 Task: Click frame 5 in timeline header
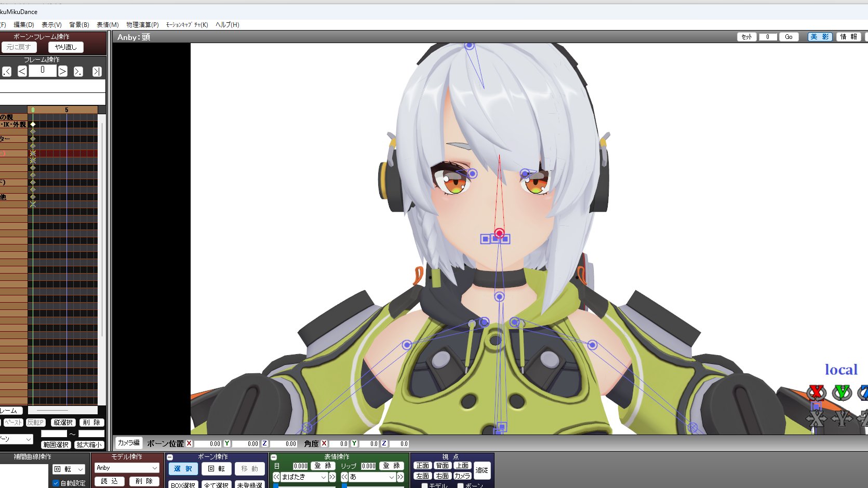(66, 110)
